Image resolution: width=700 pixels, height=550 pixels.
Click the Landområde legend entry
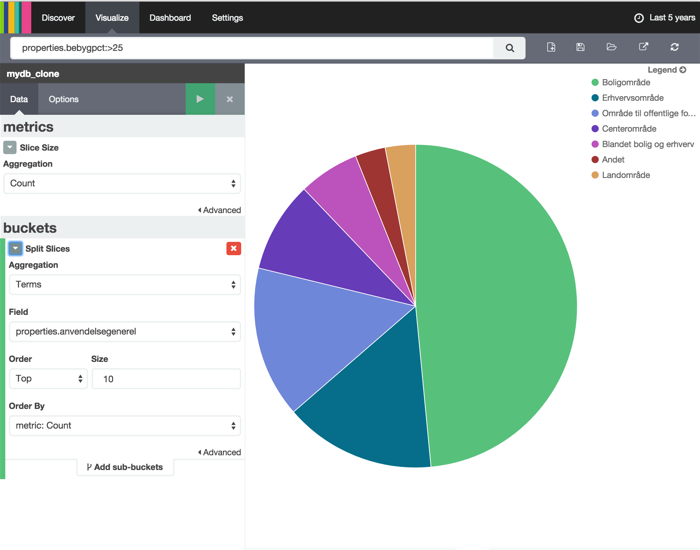tap(621, 175)
